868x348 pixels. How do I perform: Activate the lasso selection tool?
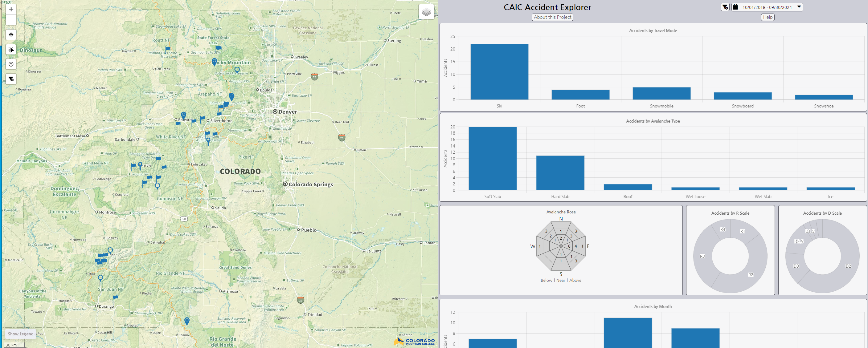point(11,50)
